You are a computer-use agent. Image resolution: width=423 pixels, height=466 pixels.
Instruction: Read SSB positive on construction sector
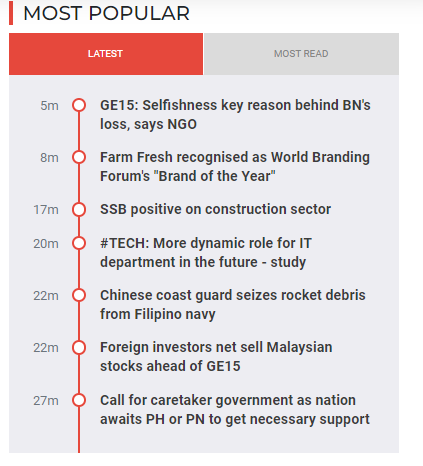click(215, 209)
